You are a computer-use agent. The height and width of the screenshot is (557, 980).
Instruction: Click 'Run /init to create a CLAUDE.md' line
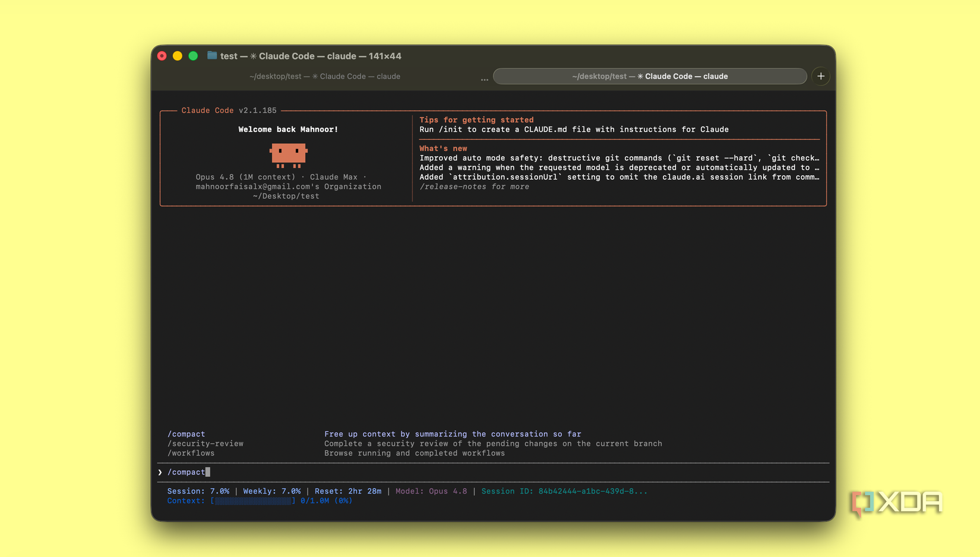click(x=574, y=129)
